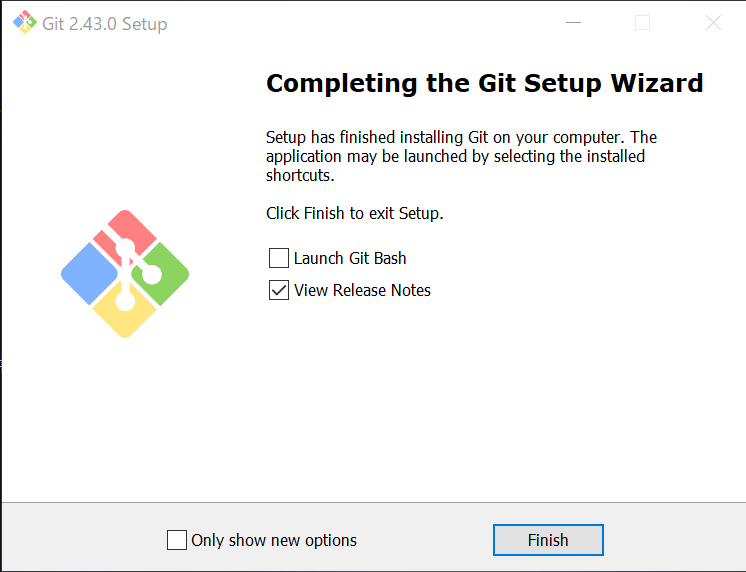Tick the Only show new options checkbox
746x572 pixels.
pyautogui.click(x=177, y=540)
